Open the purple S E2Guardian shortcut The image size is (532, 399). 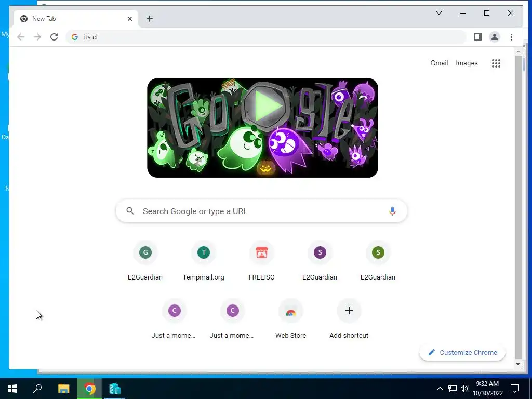click(320, 261)
